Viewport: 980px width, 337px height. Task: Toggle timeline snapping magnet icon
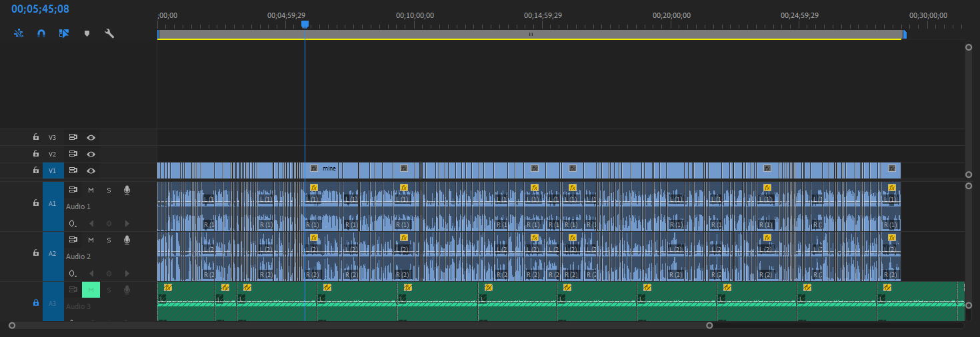click(41, 33)
